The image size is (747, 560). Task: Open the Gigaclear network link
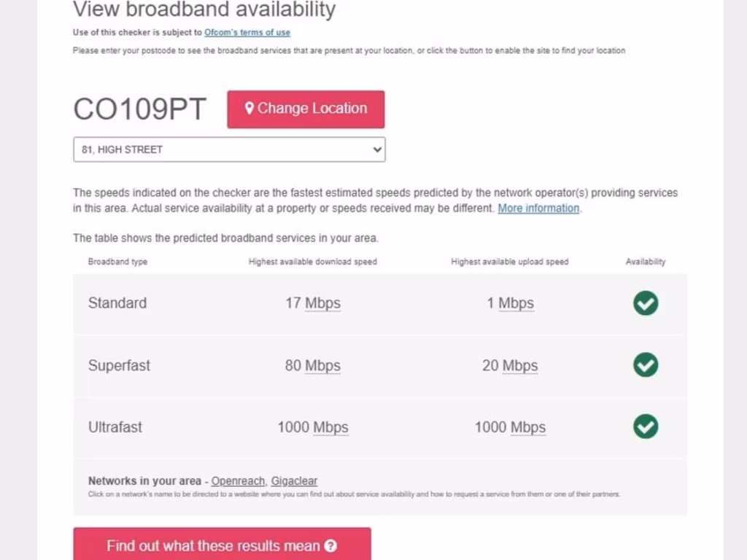tap(294, 481)
